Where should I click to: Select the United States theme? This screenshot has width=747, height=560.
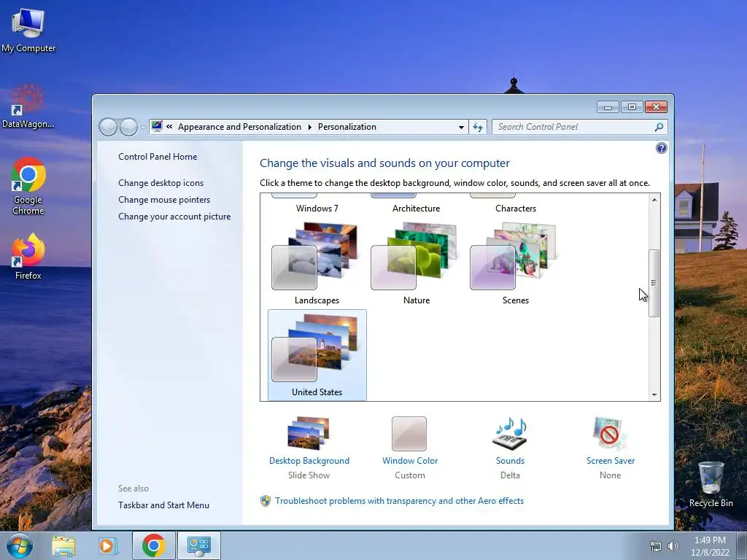point(317,355)
